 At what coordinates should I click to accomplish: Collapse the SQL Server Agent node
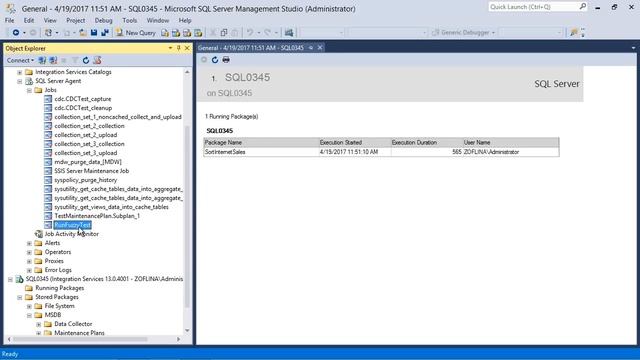click(x=20, y=81)
